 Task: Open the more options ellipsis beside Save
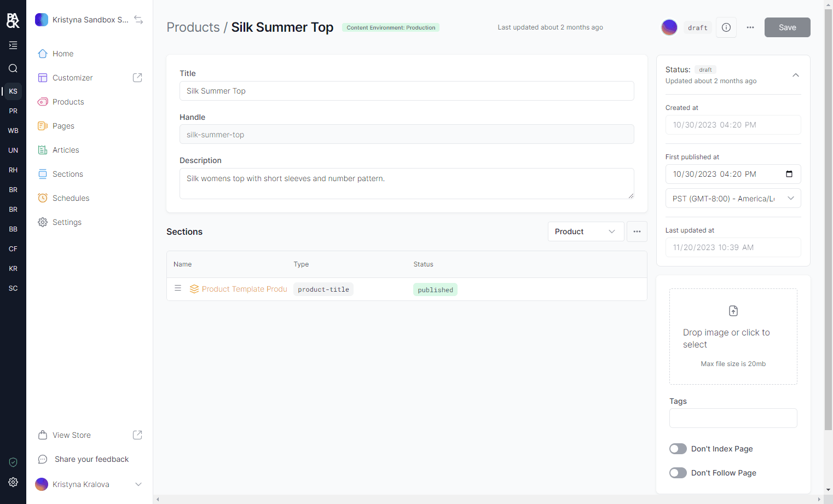[x=750, y=27]
